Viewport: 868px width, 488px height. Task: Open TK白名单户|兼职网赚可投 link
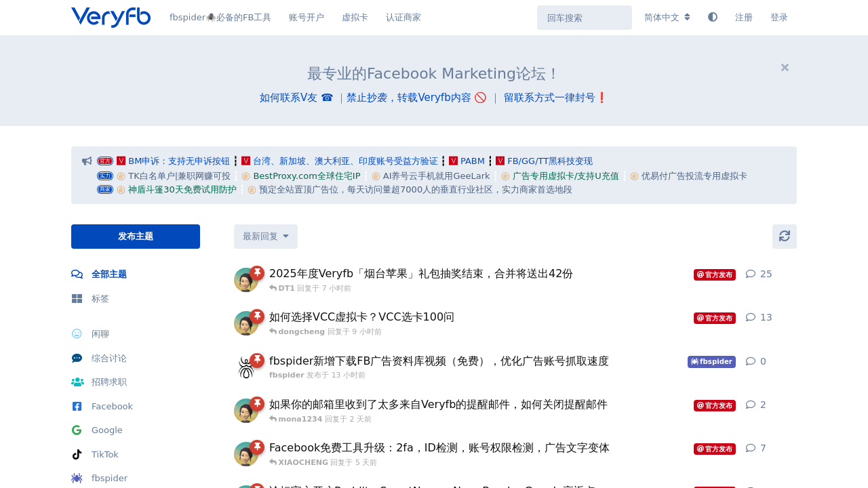179,176
